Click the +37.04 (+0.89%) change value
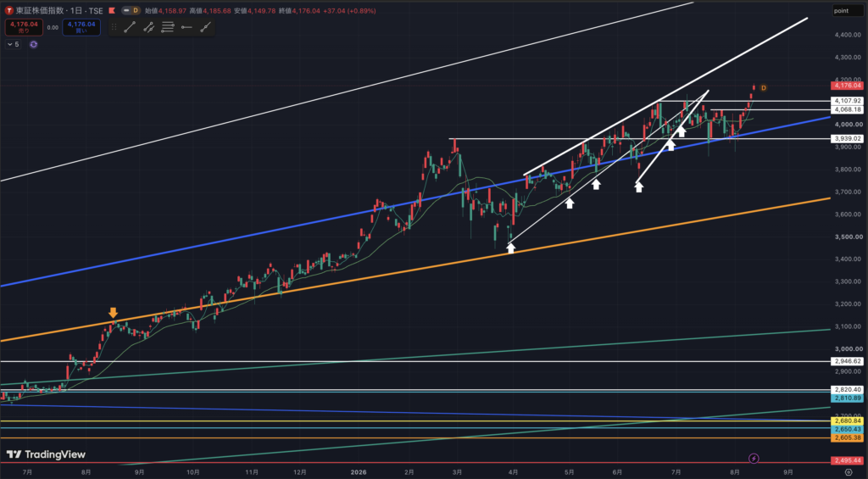Image resolution: width=868 pixels, height=479 pixels. [348, 10]
